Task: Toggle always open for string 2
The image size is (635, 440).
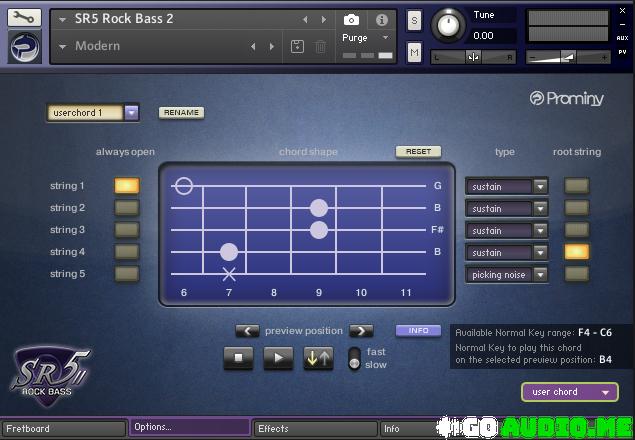Action: 127,208
